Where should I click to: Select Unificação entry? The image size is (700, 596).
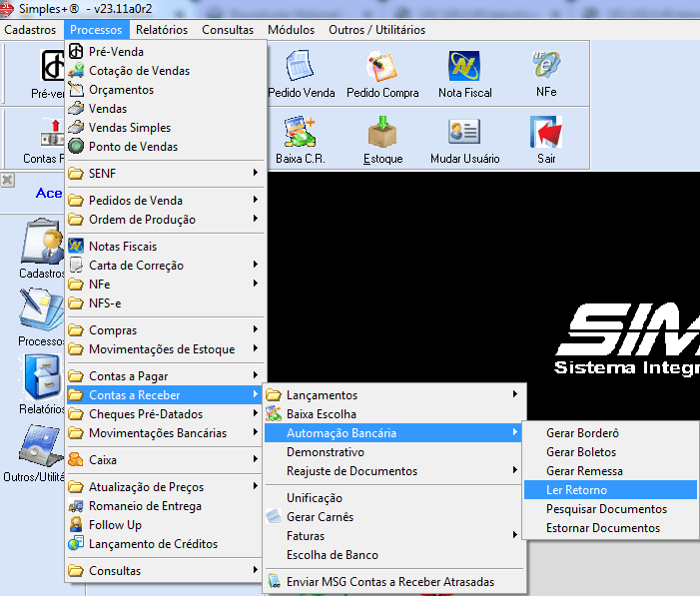pos(392,498)
